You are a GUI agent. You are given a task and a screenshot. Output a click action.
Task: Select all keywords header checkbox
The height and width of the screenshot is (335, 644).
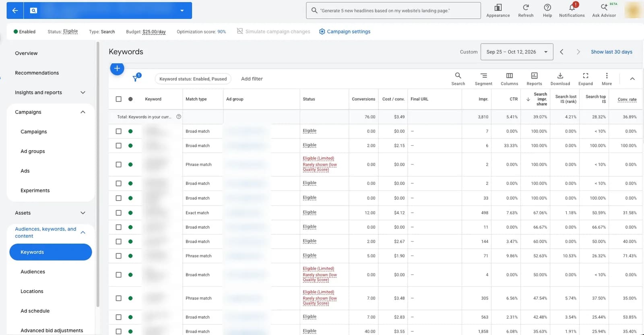pyautogui.click(x=118, y=99)
